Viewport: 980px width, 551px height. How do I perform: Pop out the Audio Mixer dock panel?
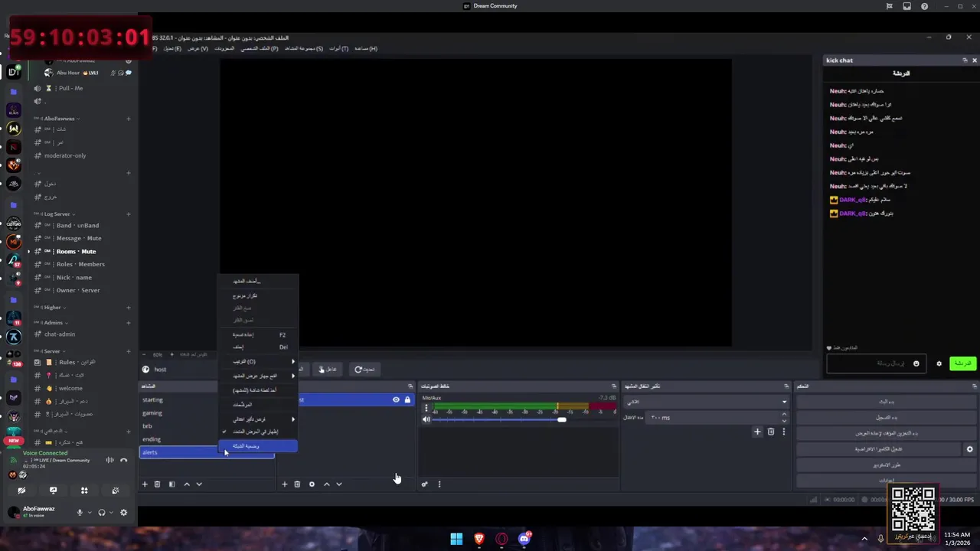coord(614,386)
